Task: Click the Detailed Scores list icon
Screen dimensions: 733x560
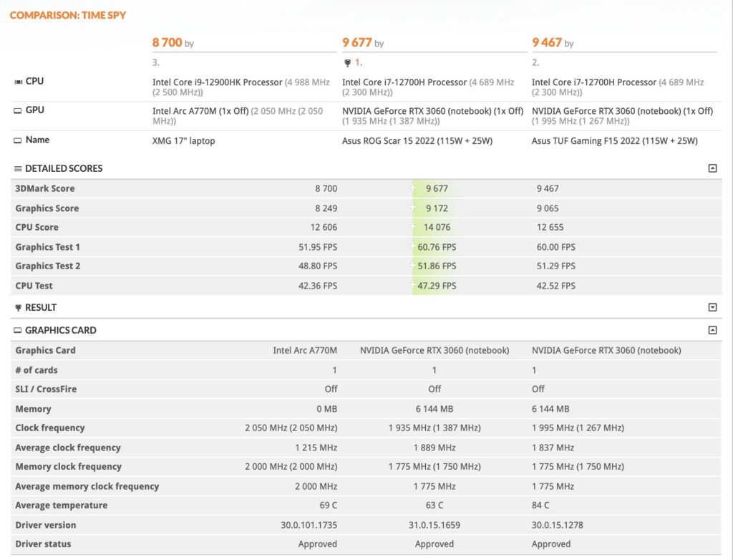Action: click(x=18, y=168)
